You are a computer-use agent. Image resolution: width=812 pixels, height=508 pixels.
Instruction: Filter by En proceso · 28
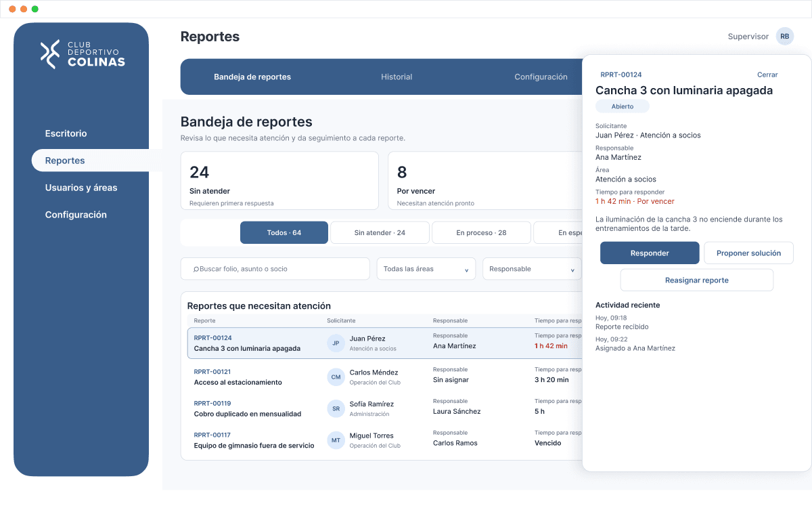click(481, 232)
